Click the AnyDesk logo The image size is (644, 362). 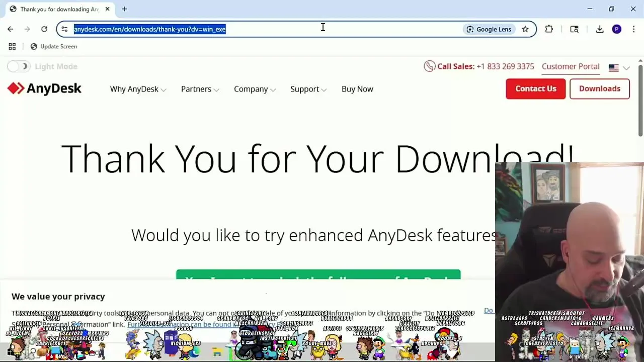pyautogui.click(x=44, y=88)
